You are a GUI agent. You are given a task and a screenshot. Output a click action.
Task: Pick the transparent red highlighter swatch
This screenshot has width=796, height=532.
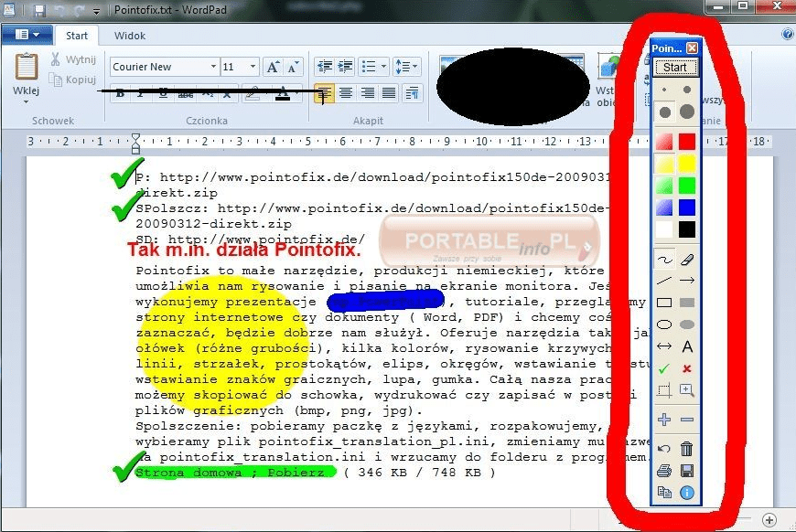[664, 142]
